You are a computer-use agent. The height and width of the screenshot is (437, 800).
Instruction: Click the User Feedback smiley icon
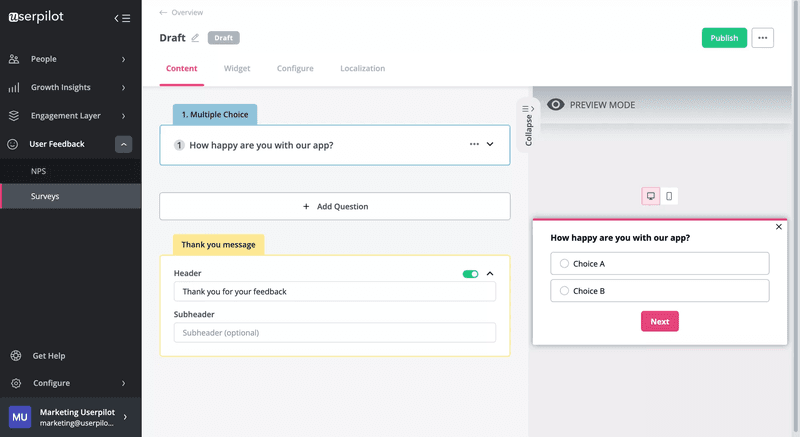click(x=13, y=144)
